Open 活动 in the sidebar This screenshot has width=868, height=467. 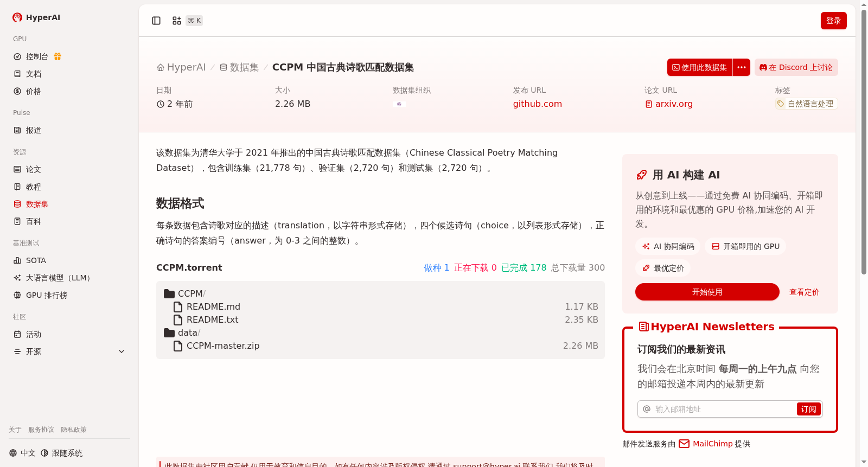(x=34, y=334)
